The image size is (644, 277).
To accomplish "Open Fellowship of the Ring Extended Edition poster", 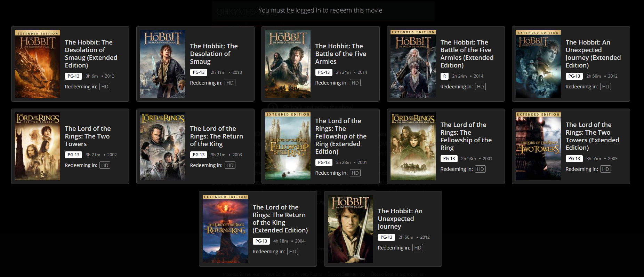I will click(288, 146).
